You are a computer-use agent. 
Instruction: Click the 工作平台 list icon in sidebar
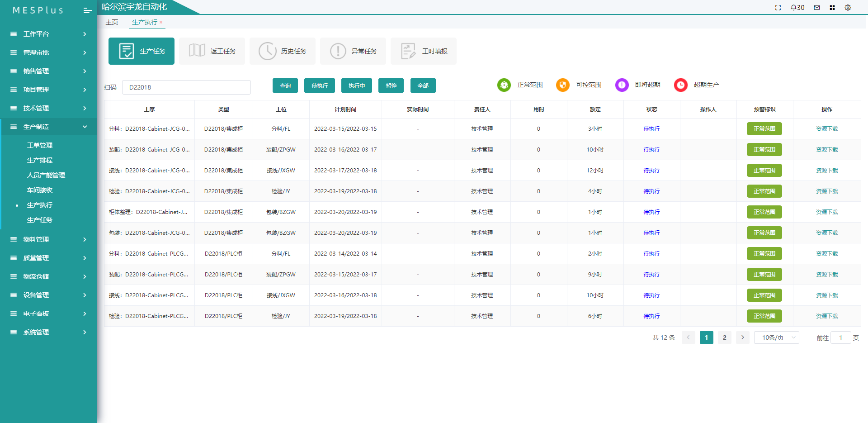pyautogui.click(x=14, y=34)
